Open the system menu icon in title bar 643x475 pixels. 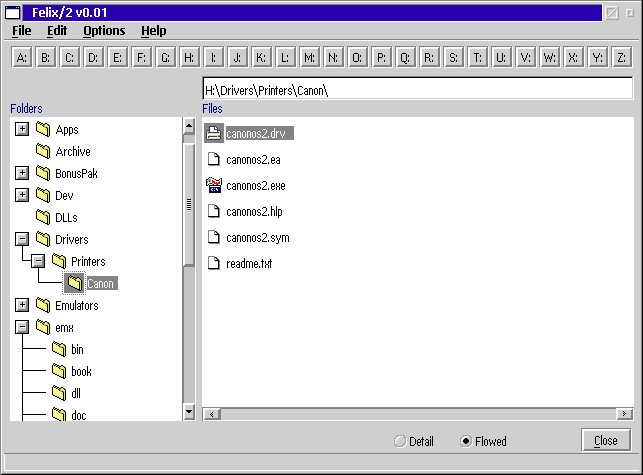(x=13, y=12)
